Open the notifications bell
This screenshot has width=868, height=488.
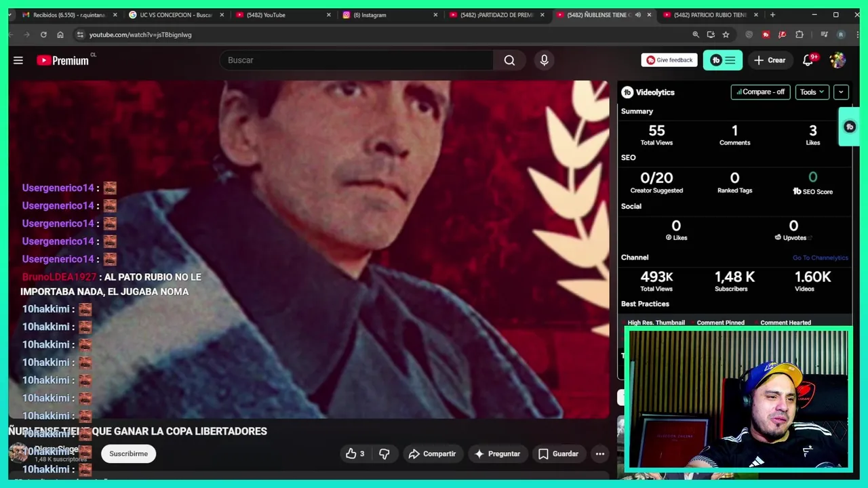point(808,60)
